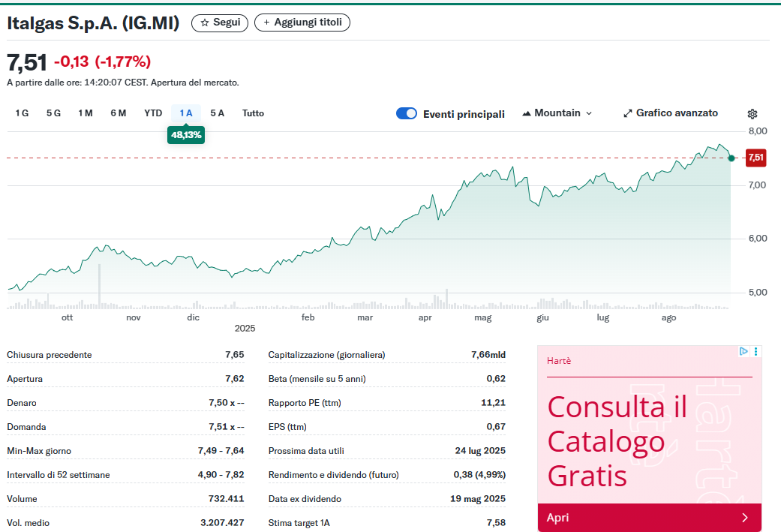
Task: Click the Beta value 0,62
Action: point(496,379)
